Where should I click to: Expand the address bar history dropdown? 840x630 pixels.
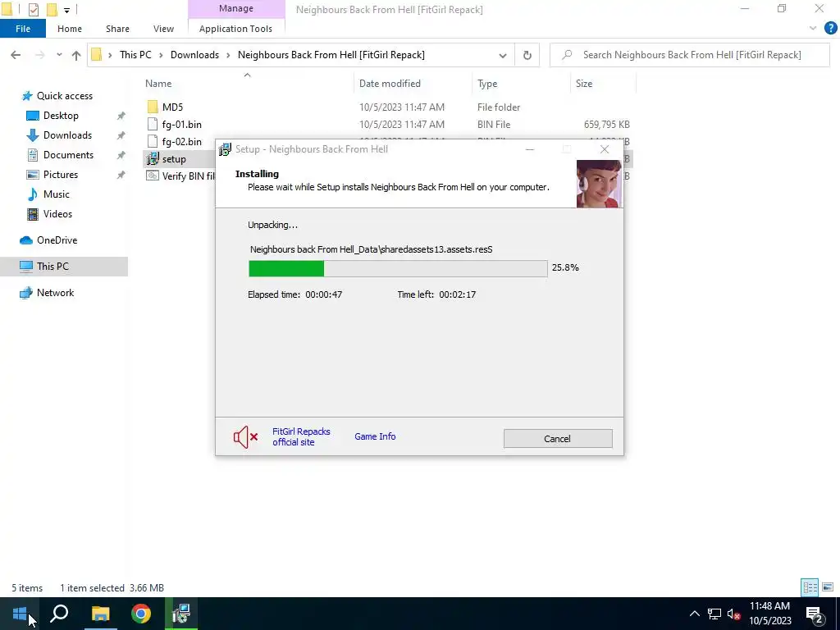[503, 55]
